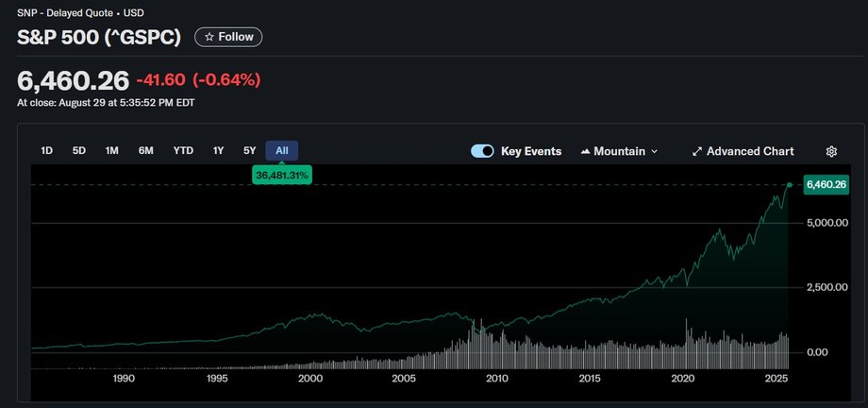
Task: Click the current price end dot
Action: point(790,184)
